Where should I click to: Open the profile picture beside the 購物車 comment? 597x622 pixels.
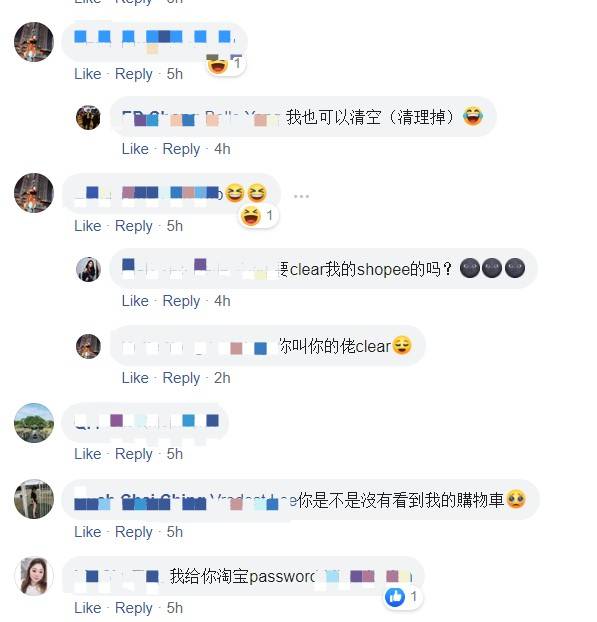(34, 499)
